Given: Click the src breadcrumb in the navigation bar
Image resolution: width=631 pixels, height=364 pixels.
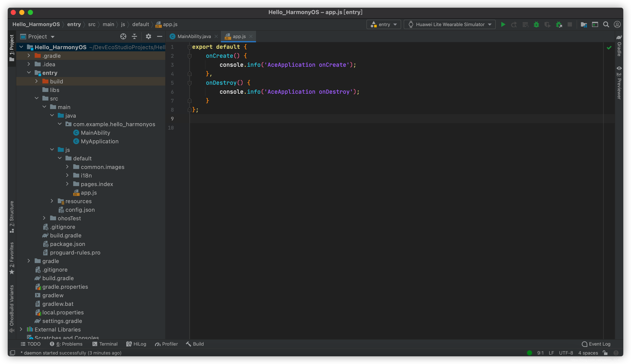Looking at the screenshot, I should 92,25.
